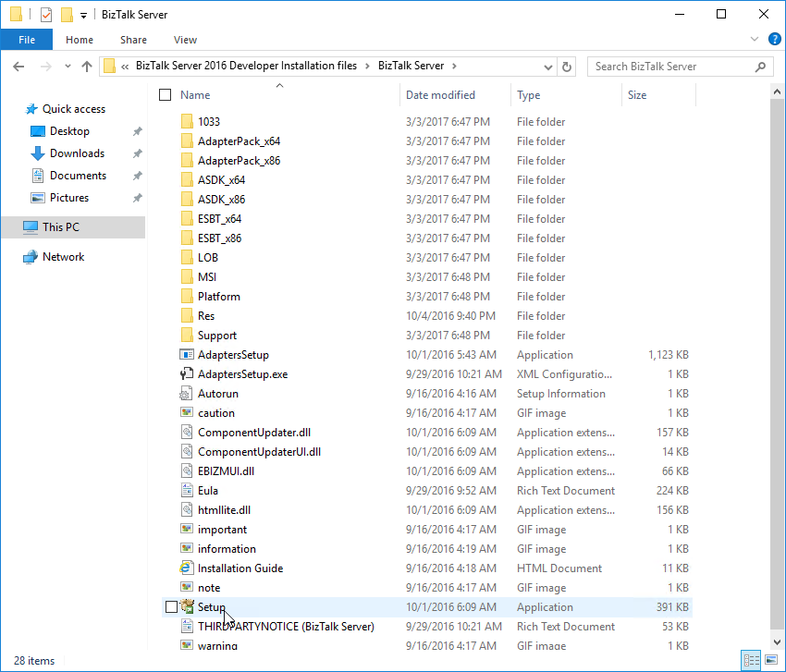The image size is (786, 672).
Task: Open the View ribbon tab
Action: [185, 40]
